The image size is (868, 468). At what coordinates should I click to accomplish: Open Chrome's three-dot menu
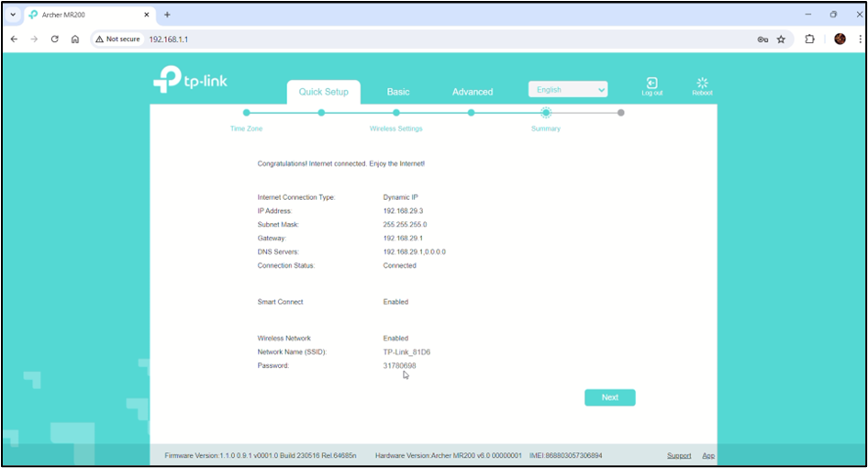tap(860, 39)
